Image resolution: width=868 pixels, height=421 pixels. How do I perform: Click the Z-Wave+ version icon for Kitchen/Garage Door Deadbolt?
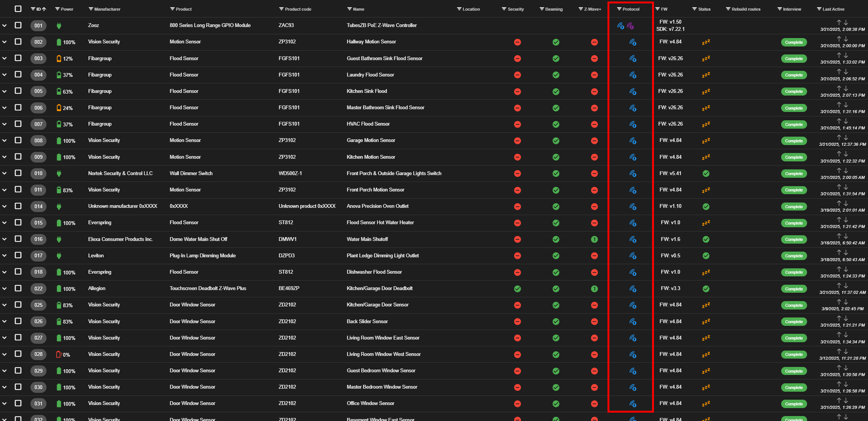(594, 289)
